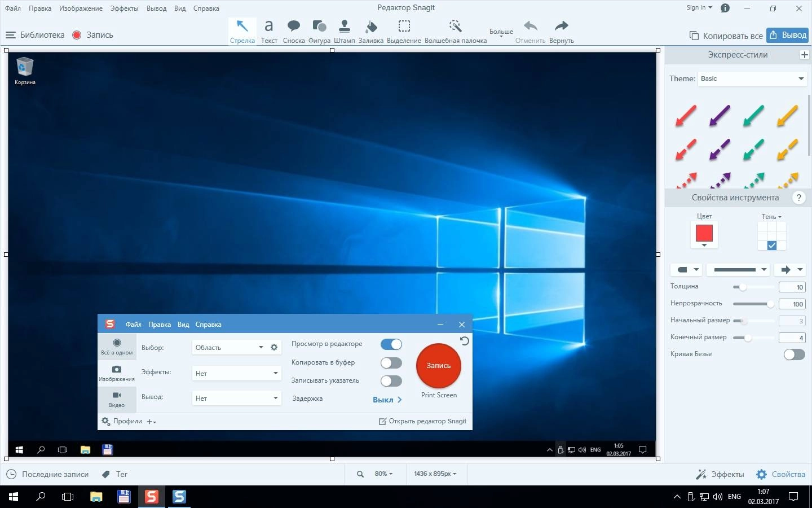
Task: Click the Библиотека library button
Action: (x=35, y=35)
